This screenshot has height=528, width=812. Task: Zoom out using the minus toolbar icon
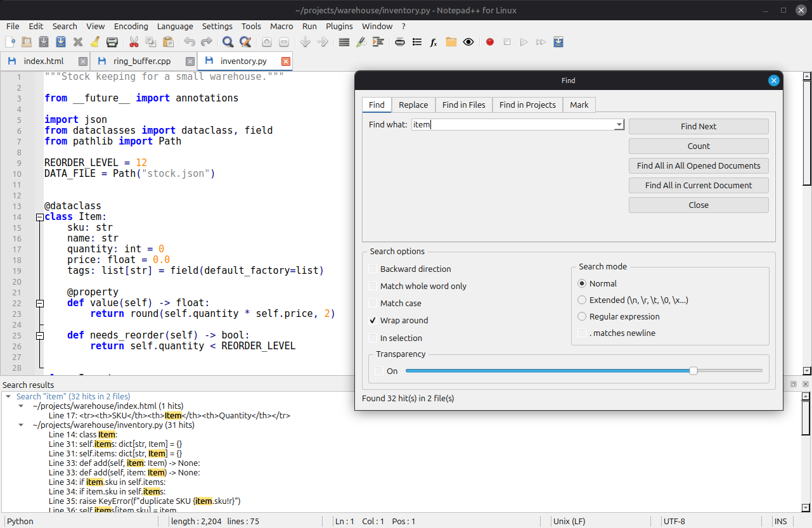click(x=284, y=42)
